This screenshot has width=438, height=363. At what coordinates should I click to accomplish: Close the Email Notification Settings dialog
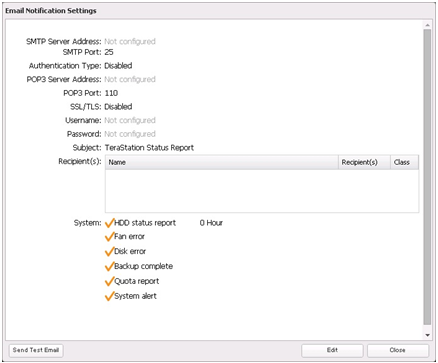point(398,350)
